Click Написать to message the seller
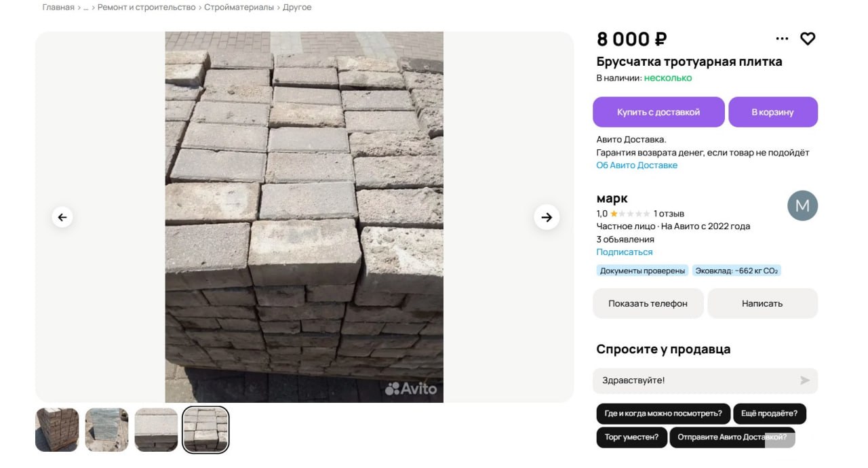This screenshot has height=468, width=868. tap(762, 303)
